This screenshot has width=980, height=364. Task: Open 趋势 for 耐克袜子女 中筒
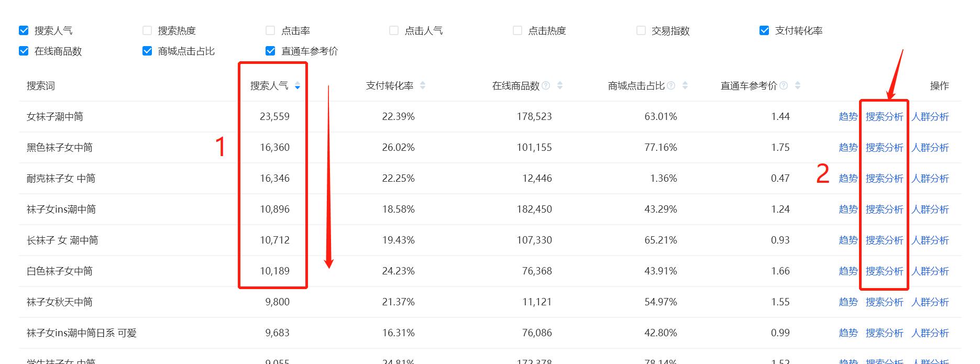[848, 178]
